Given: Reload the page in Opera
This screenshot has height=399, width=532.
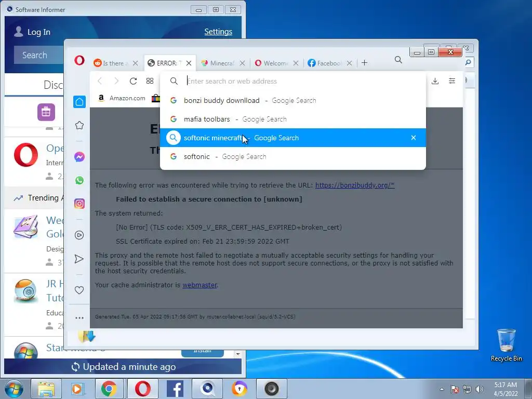Looking at the screenshot, I should (x=133, y=81).
